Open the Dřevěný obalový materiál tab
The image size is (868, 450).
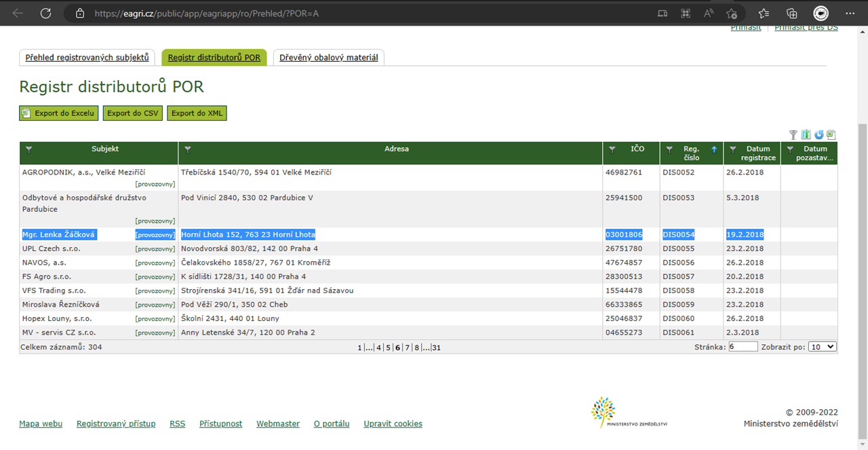click(328, 58)
